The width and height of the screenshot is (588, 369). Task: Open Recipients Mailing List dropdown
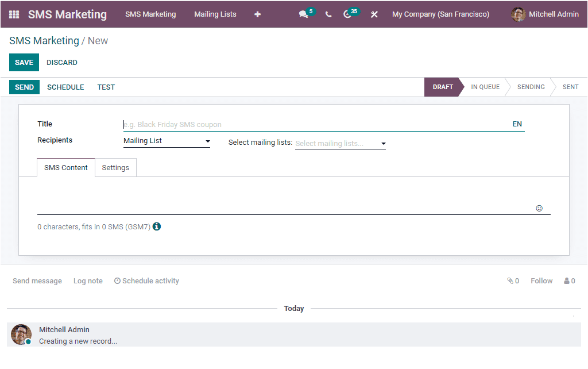167,141
